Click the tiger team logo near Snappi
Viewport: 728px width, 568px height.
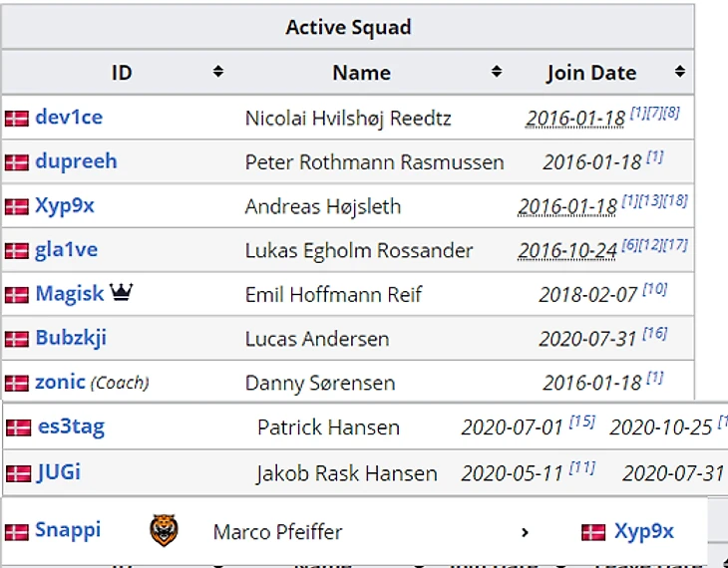click(x=165, y=530)
